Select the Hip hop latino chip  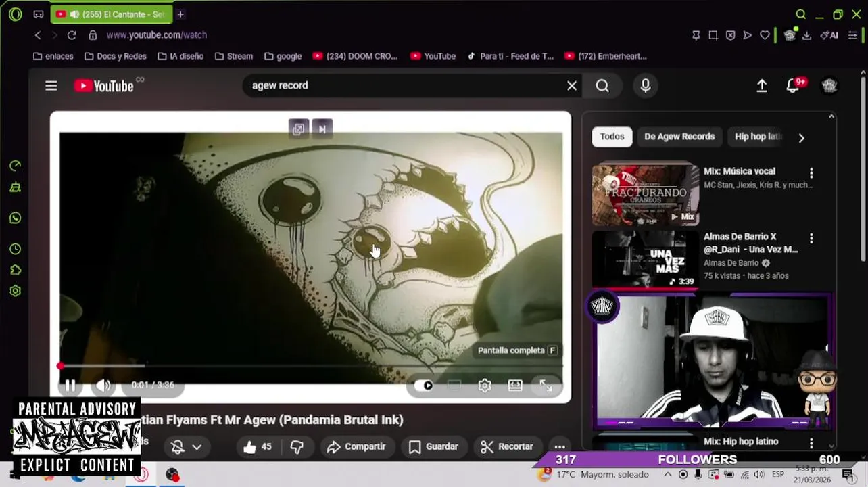758,137
